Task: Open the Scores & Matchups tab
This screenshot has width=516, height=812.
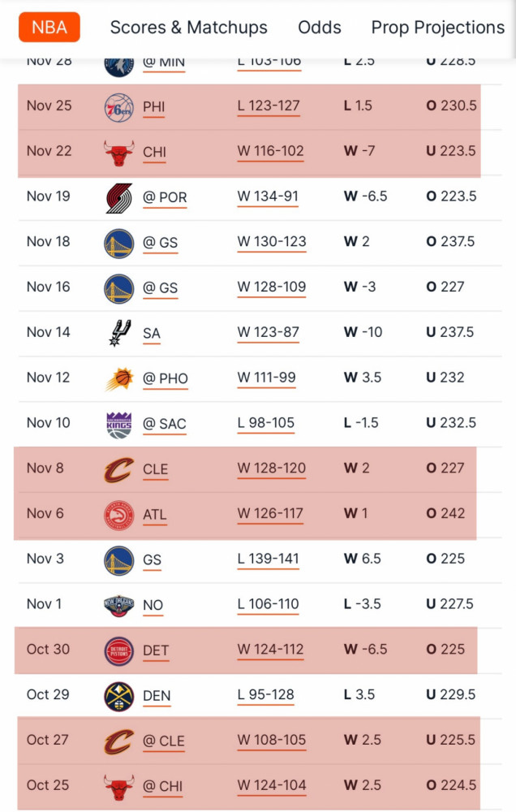Action: point(189,28)
